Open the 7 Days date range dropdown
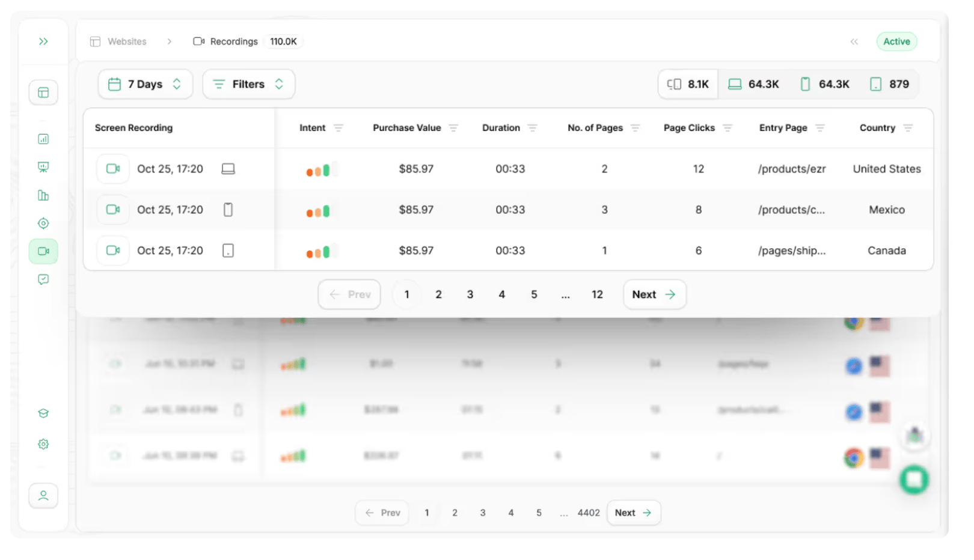The height and width of the screenshot is (560, 974). [145, 84]
